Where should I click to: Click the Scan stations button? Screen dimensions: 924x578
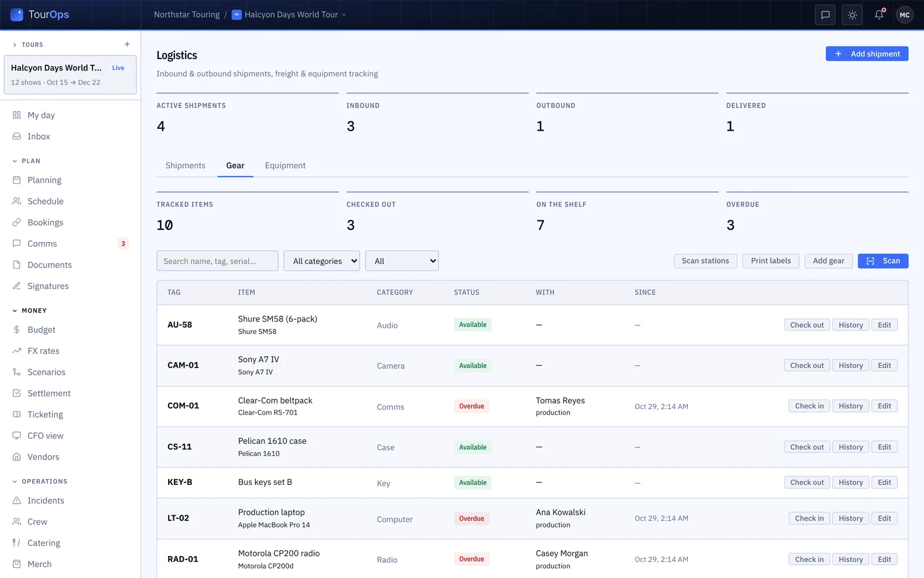coord(705,261)
